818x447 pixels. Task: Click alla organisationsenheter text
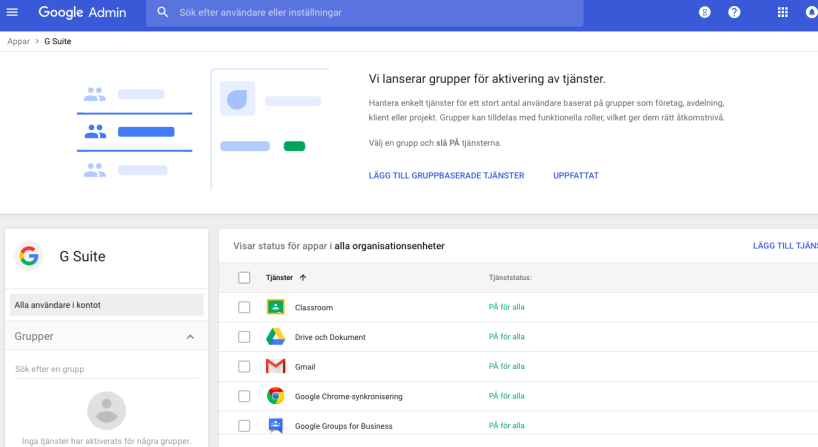(x=389, y=246)
